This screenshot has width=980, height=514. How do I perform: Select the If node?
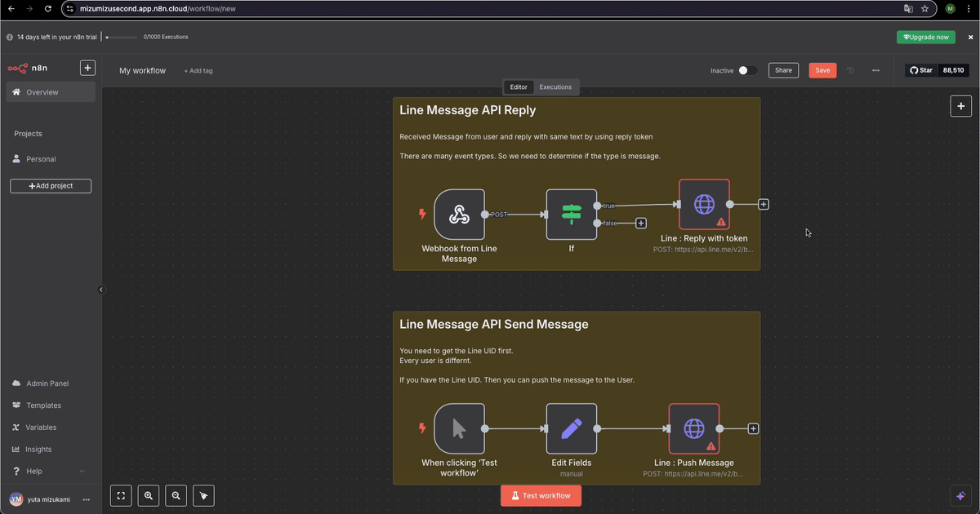click(x=571, y=214)
